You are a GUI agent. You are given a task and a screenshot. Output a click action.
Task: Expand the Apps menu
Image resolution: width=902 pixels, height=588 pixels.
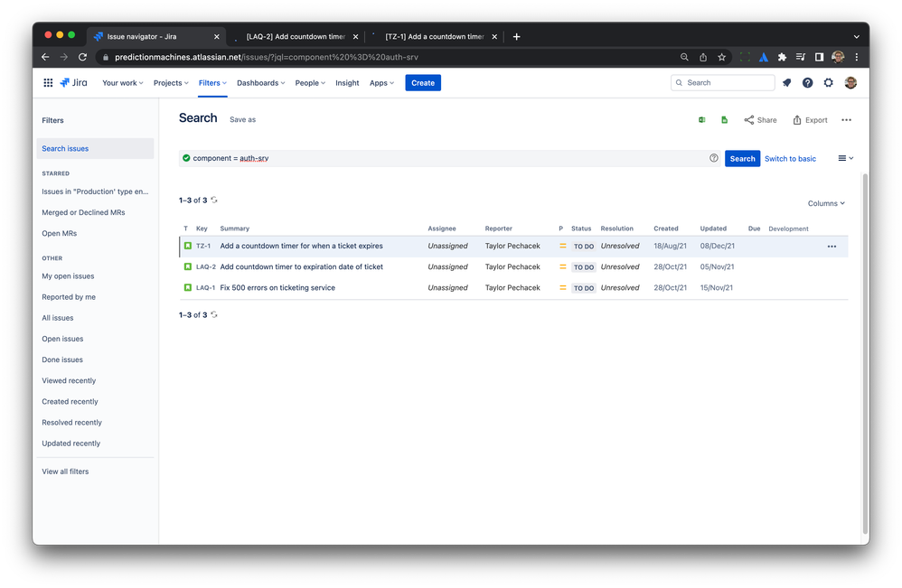pyautogui.click(x=381, y=83)
